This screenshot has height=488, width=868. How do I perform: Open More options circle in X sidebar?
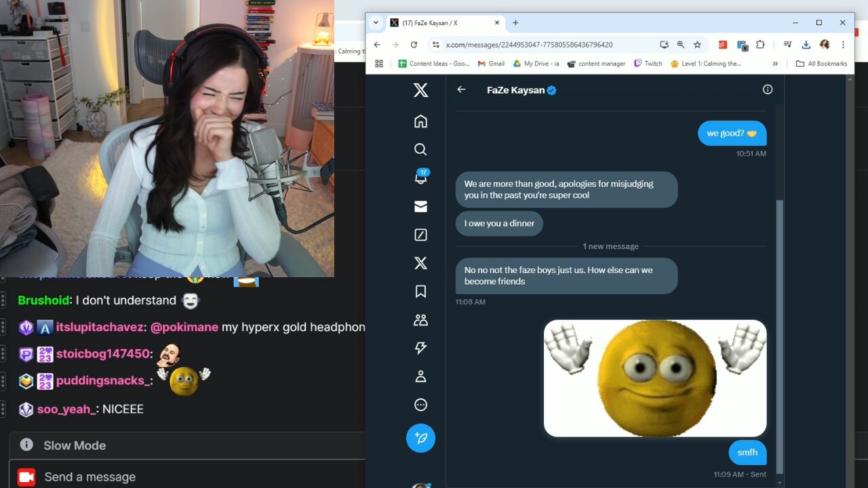click(420, 405)
